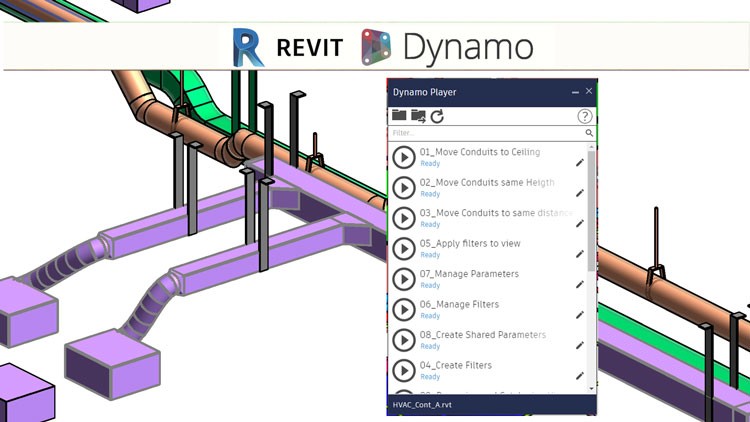Focus the Filter text field
This screenshot has height=422, width=750.
pos(487,133)
